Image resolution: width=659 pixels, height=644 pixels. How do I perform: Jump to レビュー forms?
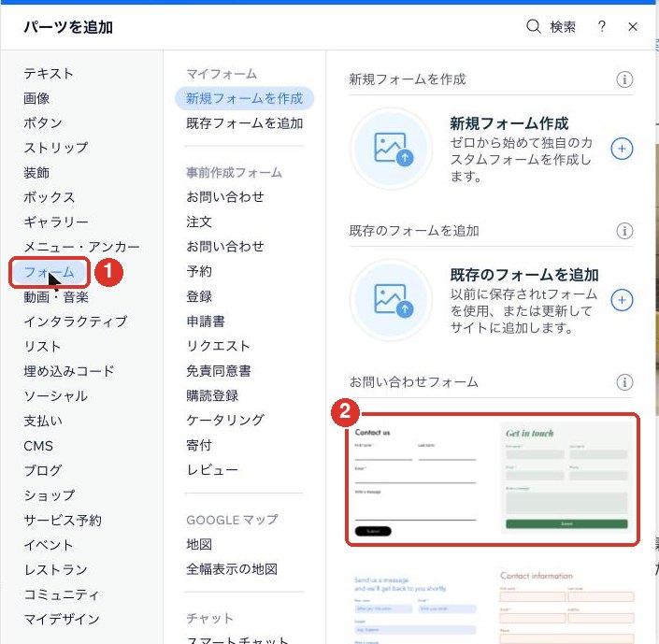click(212, 469)
